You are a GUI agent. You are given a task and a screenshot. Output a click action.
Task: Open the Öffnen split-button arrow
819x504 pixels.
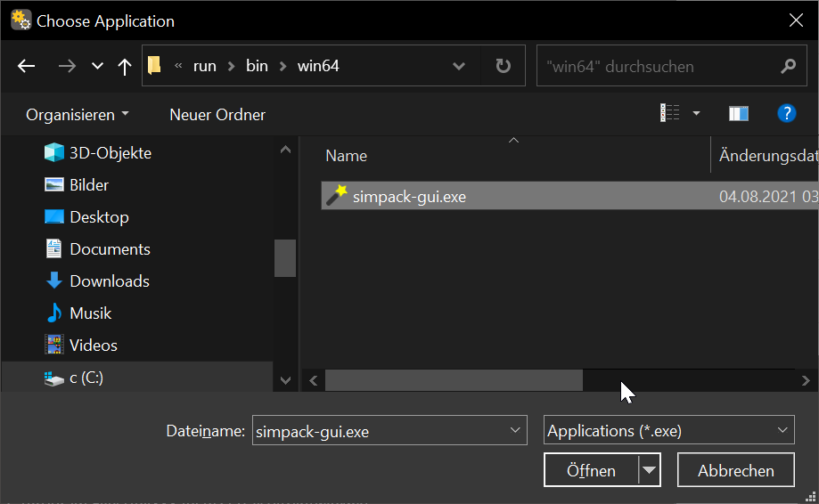pyautogui.click(x=650, y=470)
